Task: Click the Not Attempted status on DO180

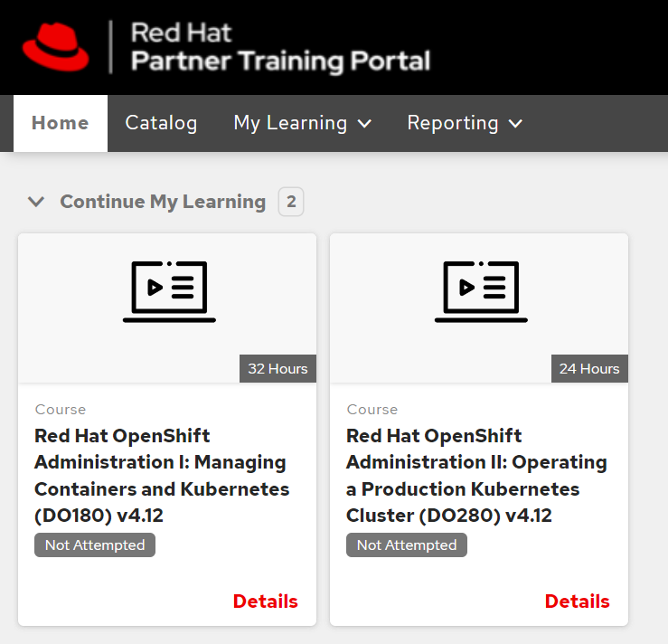Action: 95,545
